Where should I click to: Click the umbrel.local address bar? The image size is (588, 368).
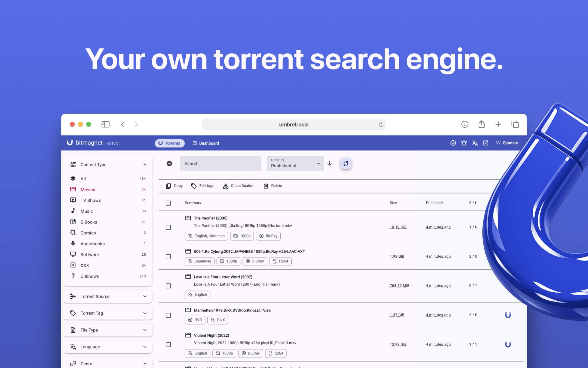coord(294,124)
